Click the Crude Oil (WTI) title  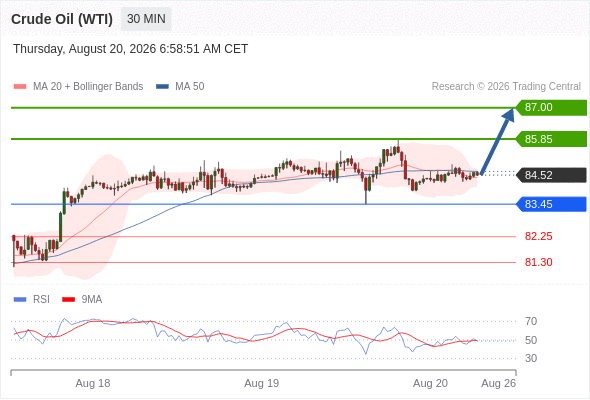[x=62, y=19]
